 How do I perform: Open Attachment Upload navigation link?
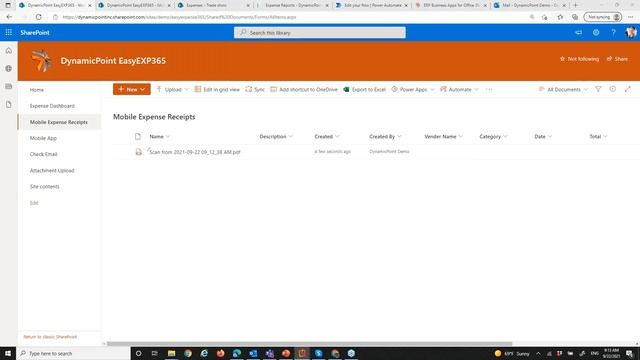pyautogui.click(x=52, y=171)
